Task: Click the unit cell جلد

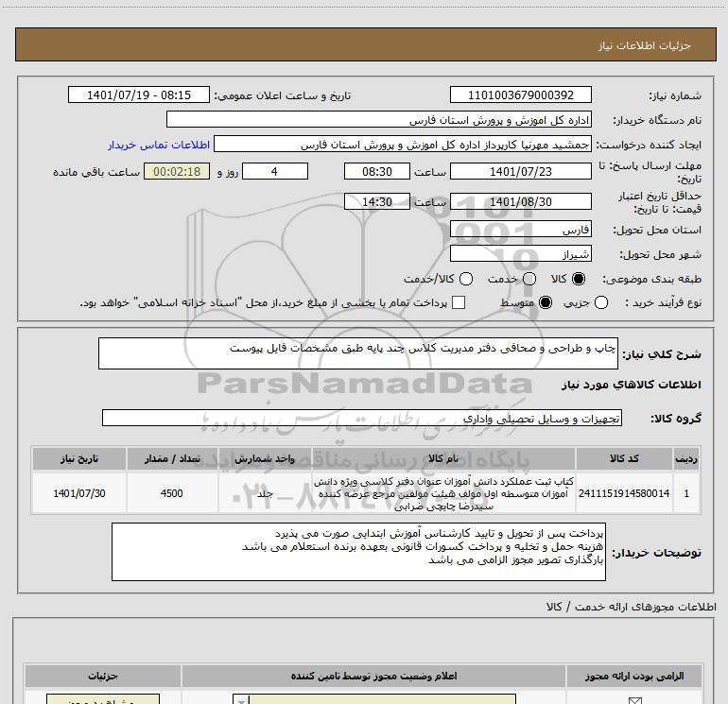Action: [x=265, y=493]
